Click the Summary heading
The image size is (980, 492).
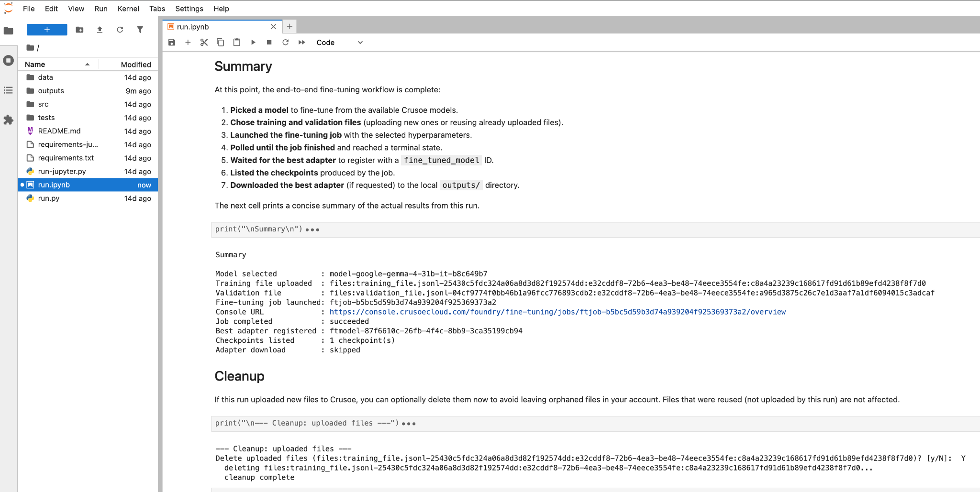tap(243, 66)
